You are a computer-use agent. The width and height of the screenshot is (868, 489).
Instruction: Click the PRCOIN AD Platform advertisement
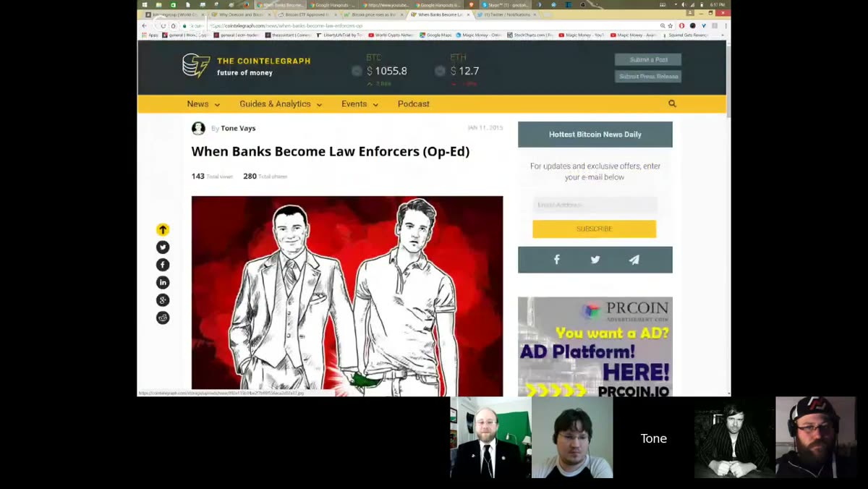[x=595, y=346]
